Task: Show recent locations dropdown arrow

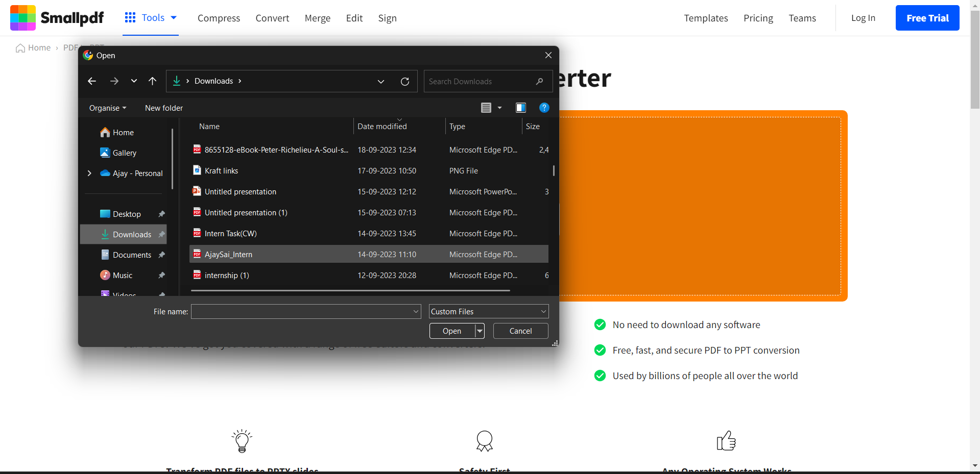Action: click(x=134, y=81)
